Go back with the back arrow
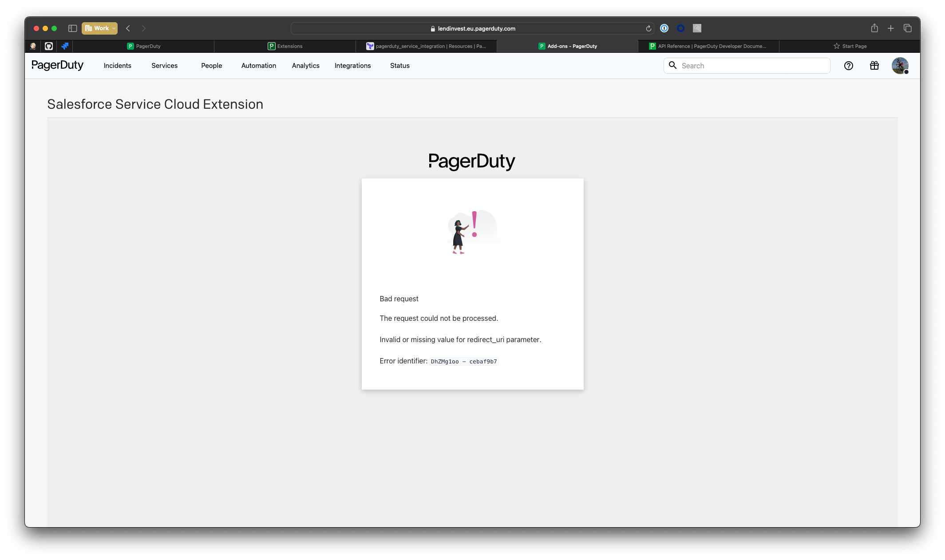Image resolution: width=945 pixels, height=560 pixels. pyautogui.click(x=128, y=28)
